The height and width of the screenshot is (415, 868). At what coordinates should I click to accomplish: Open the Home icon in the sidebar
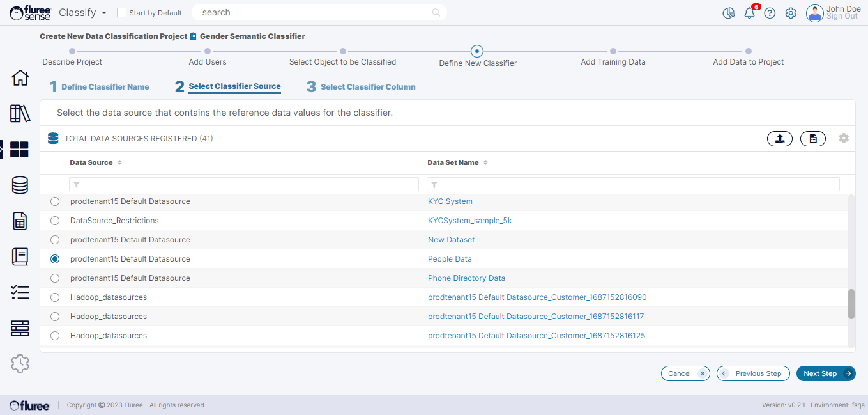pyautogui.click(x=20, y=78)
